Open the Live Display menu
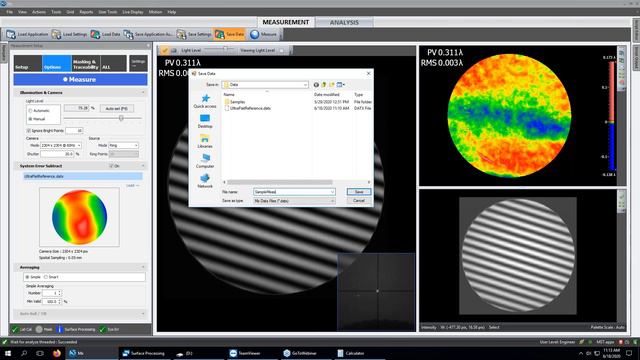 133,12
